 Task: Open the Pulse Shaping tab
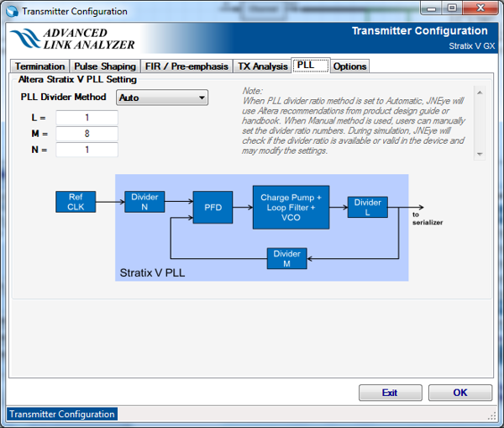105,66
